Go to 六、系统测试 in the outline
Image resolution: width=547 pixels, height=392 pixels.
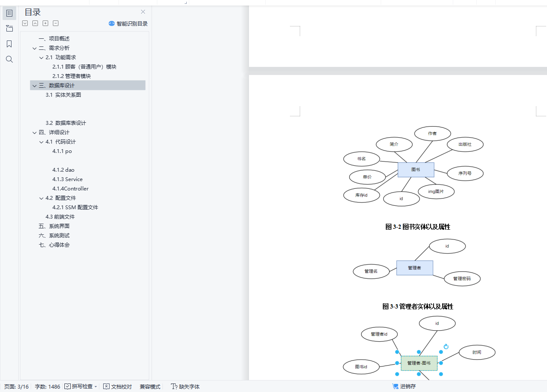point(54,236)
